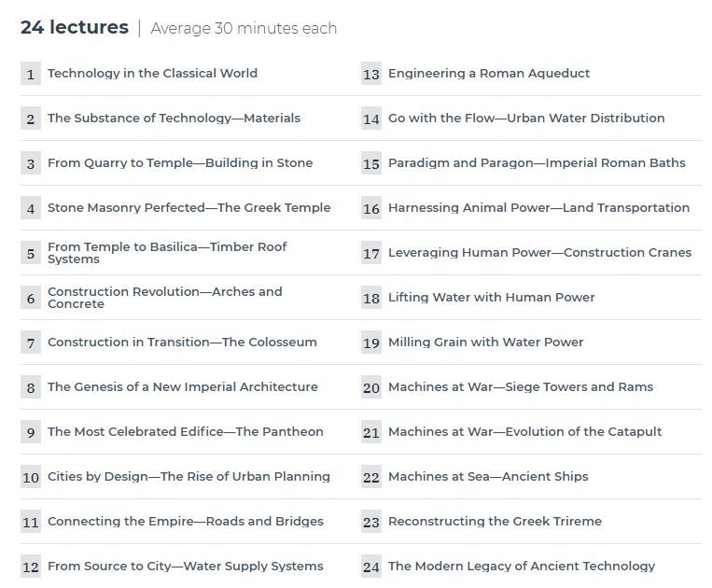Select Leveraging Human Power—Construction Cranes
The width and height of the screenshot is (712, 588).
tap(539, 253)
